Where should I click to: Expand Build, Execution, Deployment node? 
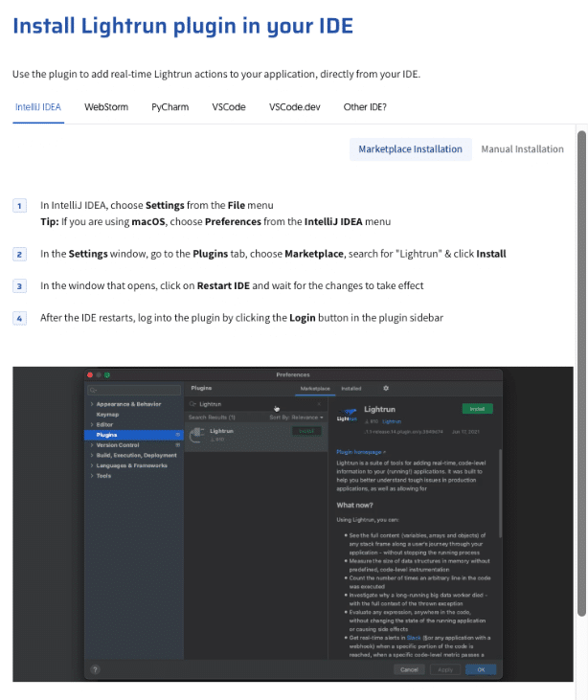click(91, 455)
